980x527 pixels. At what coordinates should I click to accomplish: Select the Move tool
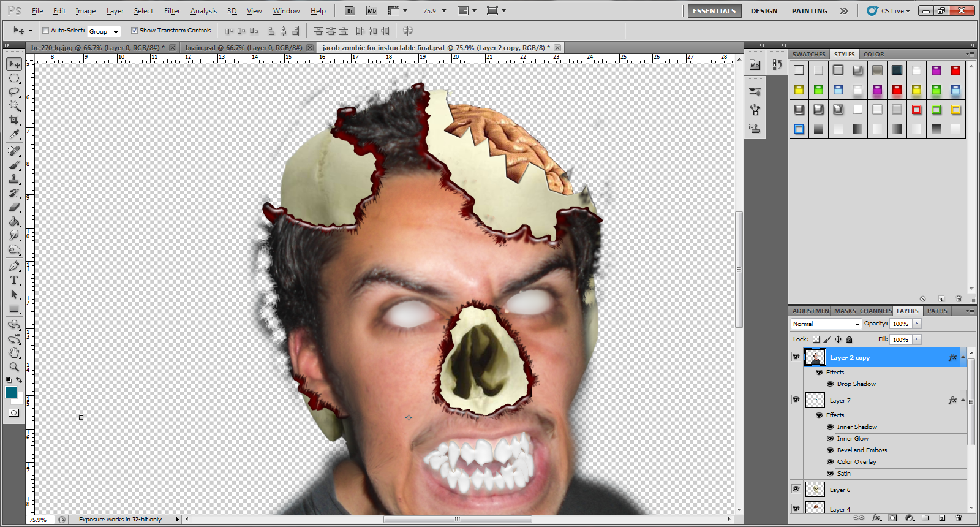(14, 64)
